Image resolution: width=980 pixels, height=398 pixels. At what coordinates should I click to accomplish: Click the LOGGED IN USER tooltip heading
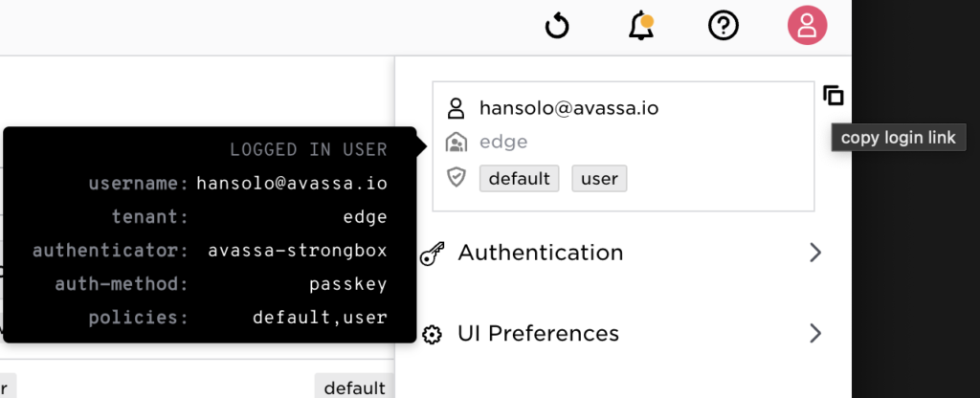[x=309, y=150]
